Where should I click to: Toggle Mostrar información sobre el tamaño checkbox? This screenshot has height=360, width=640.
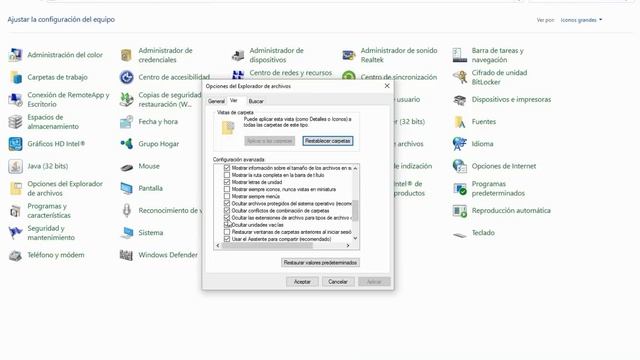pyautogui.click(x=227, y=168)
